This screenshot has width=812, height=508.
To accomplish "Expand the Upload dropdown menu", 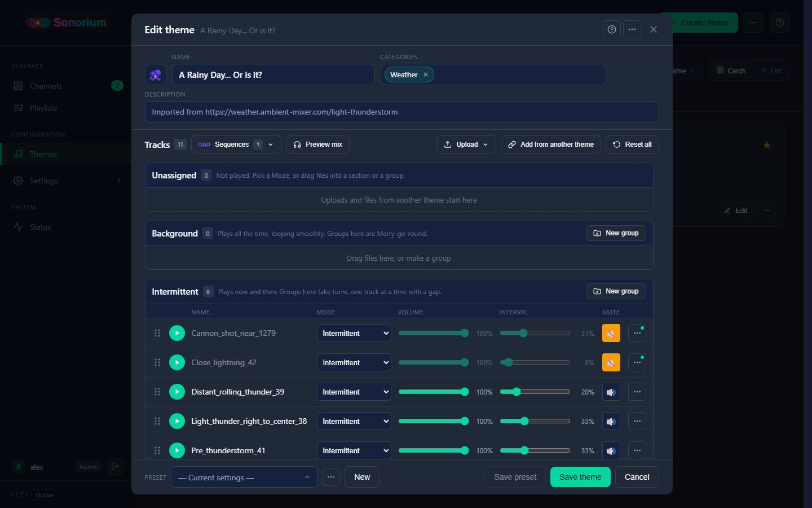I will [466, 144].
